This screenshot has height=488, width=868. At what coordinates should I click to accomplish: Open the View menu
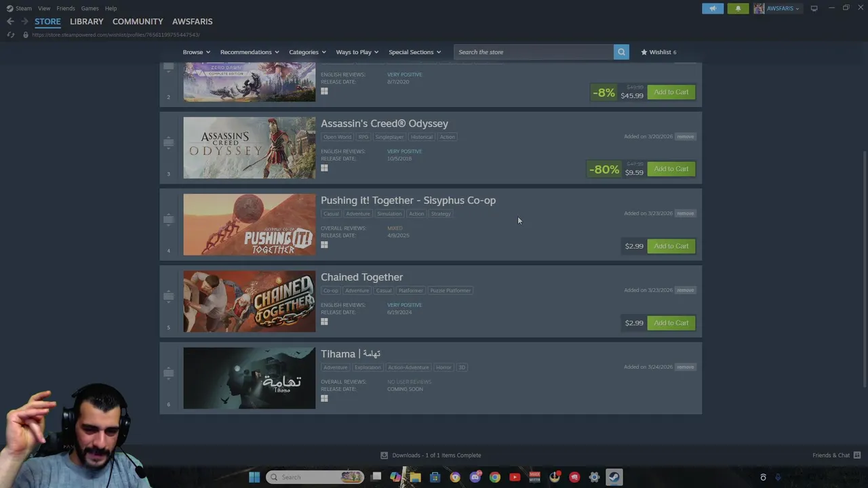pos(44,8)
